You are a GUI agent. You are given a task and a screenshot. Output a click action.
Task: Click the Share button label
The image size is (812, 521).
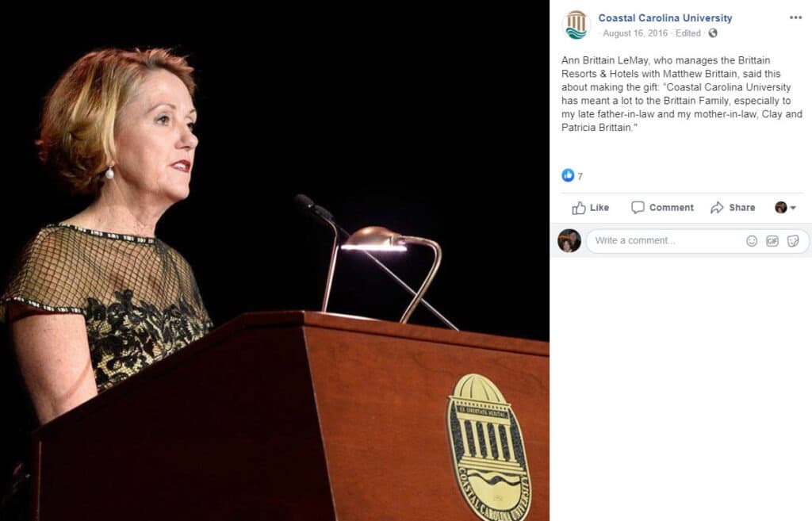pos(741,208)
